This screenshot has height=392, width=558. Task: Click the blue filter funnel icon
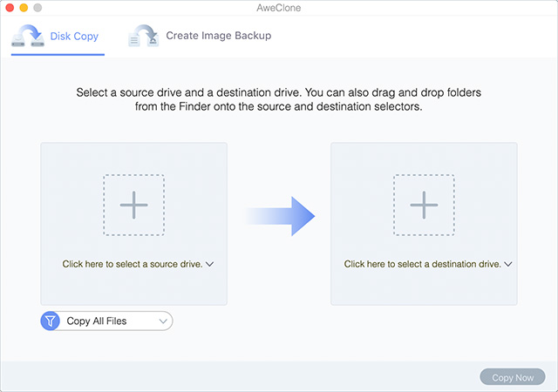point(51,321)
